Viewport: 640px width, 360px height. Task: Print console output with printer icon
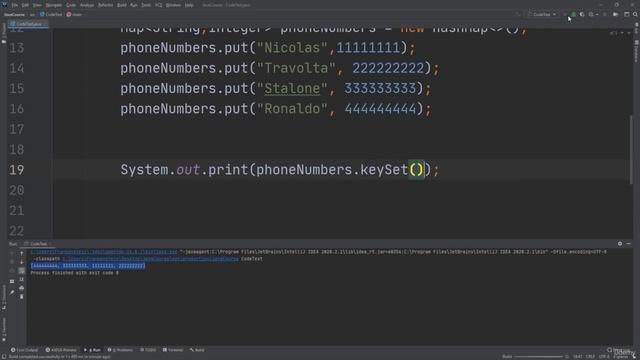pyautogui.click(x=22, y=288)
